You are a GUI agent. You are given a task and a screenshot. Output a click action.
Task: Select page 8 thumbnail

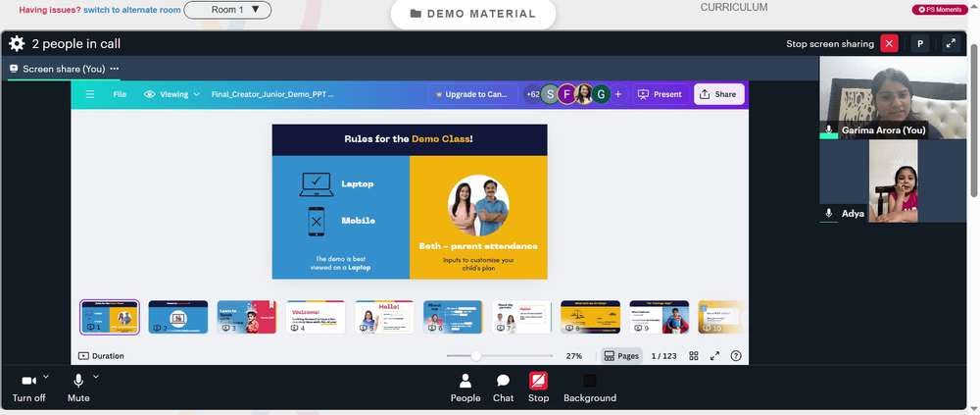[x=591, y=317]
